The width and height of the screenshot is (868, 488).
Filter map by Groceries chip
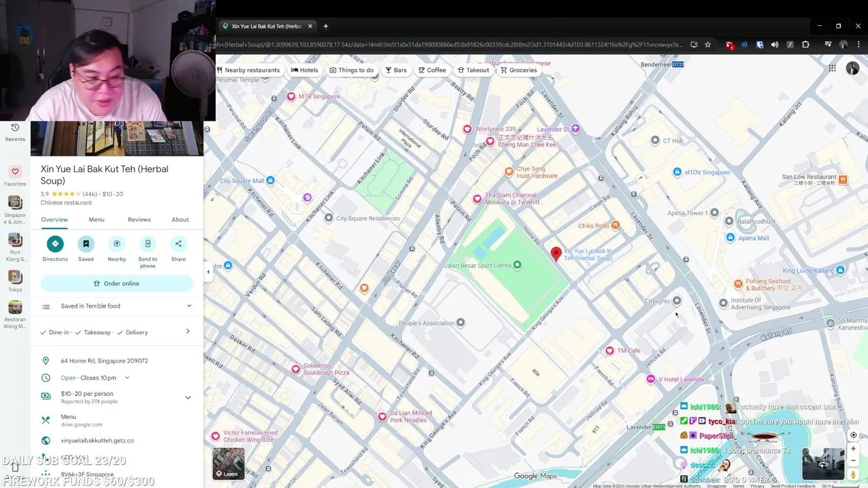(519, 70)
